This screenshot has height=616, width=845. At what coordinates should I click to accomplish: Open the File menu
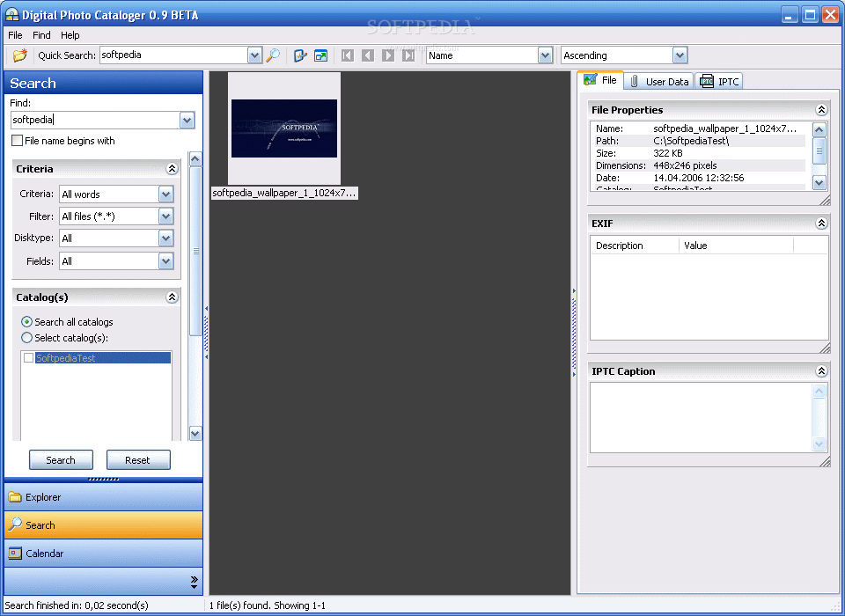[x=15, y=35]
